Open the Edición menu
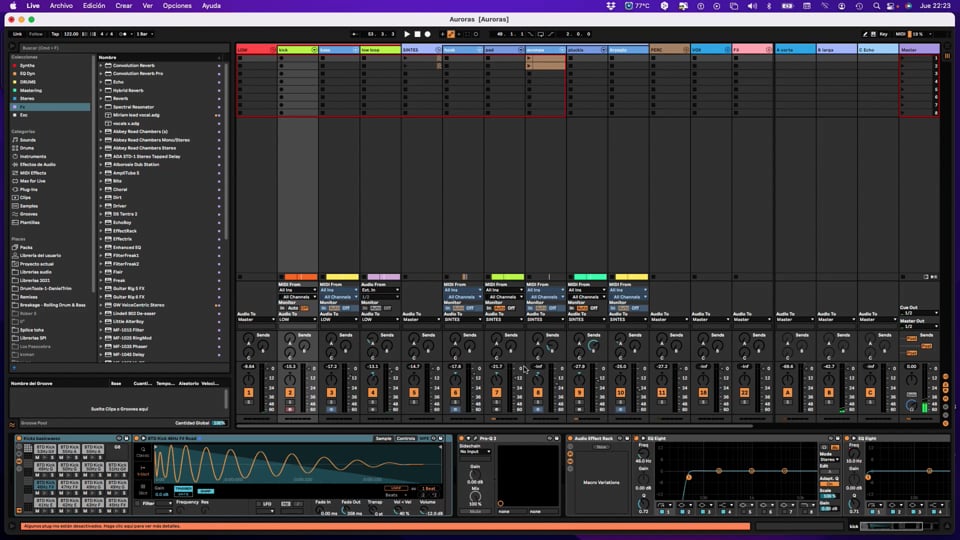Viewport: 960px width, 540px height. coord(94,6)
